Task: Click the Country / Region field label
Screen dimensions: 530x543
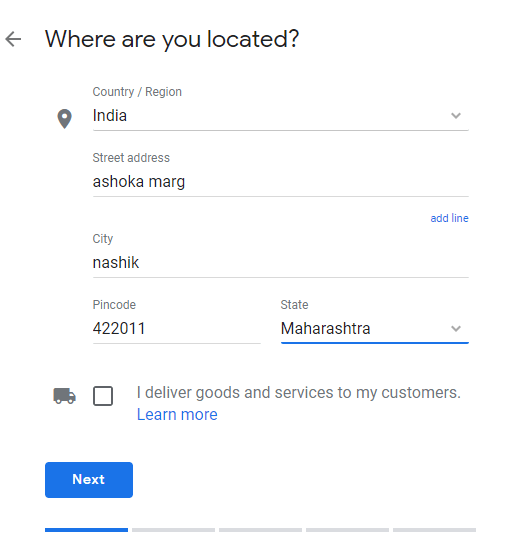Action: pyautogui.click(x=137, y=92)
